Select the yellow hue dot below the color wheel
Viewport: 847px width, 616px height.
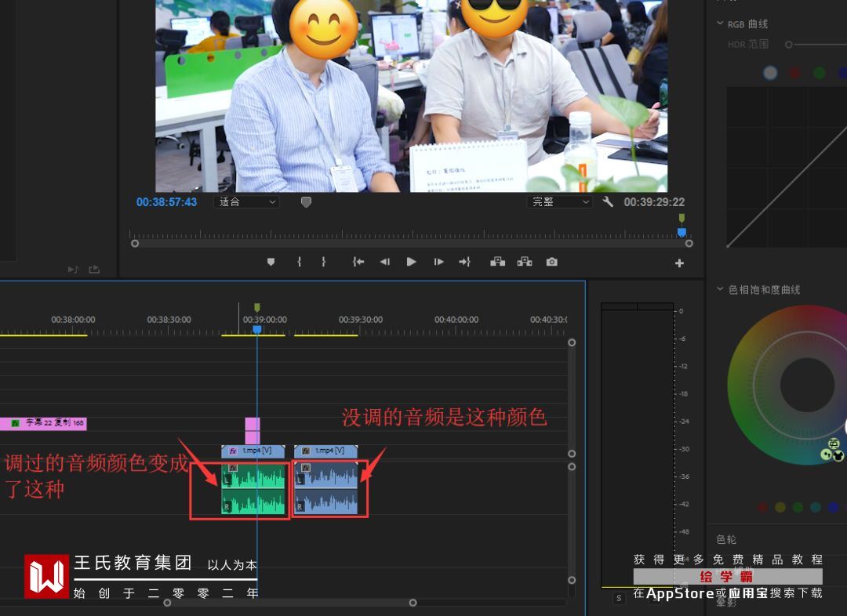click(780, 507)
